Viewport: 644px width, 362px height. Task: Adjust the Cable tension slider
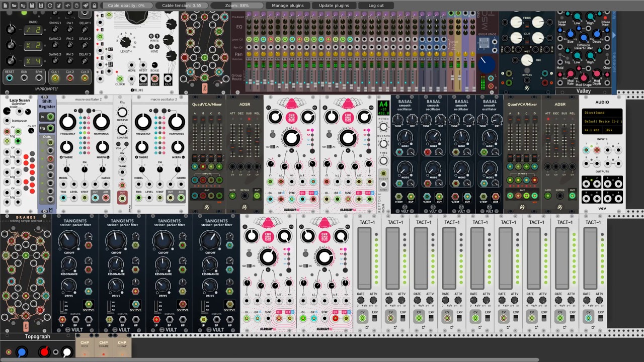pyautogui.click(x=182, y=6)
